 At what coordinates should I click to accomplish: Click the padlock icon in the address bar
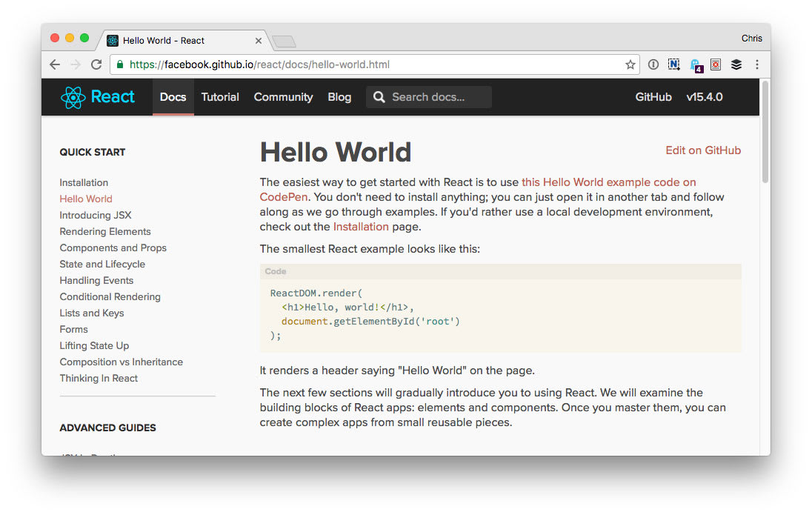pos(119,64)
